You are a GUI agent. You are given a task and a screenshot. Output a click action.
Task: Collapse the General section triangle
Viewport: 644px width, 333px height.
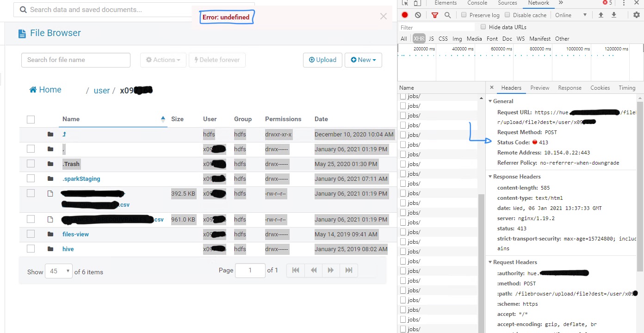[x=490, y=101]
